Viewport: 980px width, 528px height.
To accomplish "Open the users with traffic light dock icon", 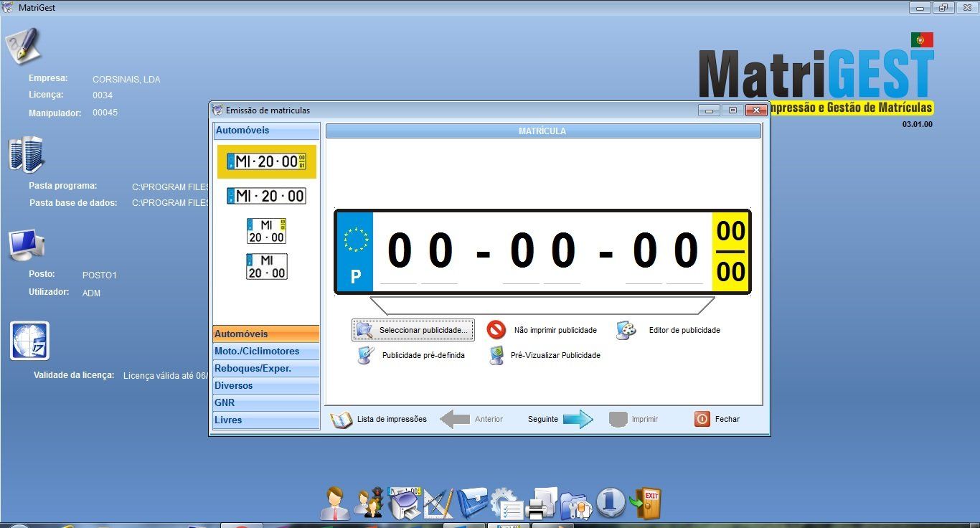I will (369, 503).
